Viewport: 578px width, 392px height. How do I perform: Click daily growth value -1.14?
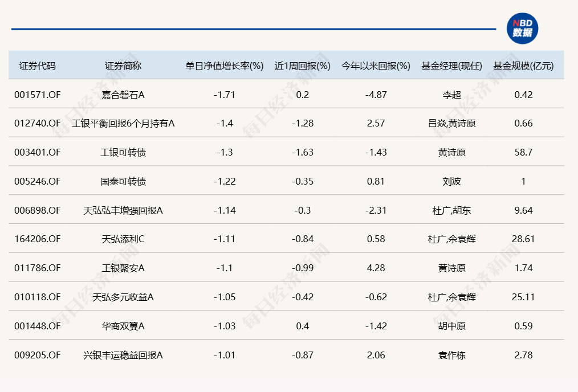click(x=225, y=210)
